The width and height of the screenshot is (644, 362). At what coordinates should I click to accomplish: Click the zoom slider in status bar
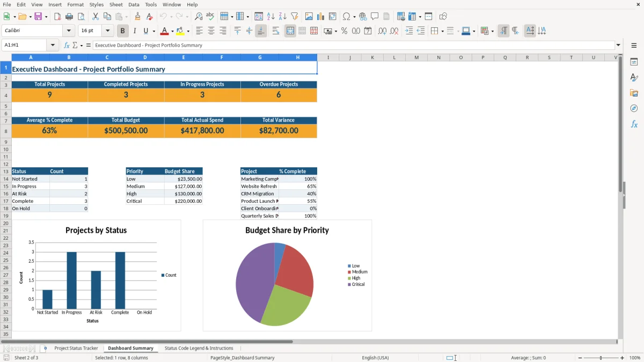(x=601, y=358)
